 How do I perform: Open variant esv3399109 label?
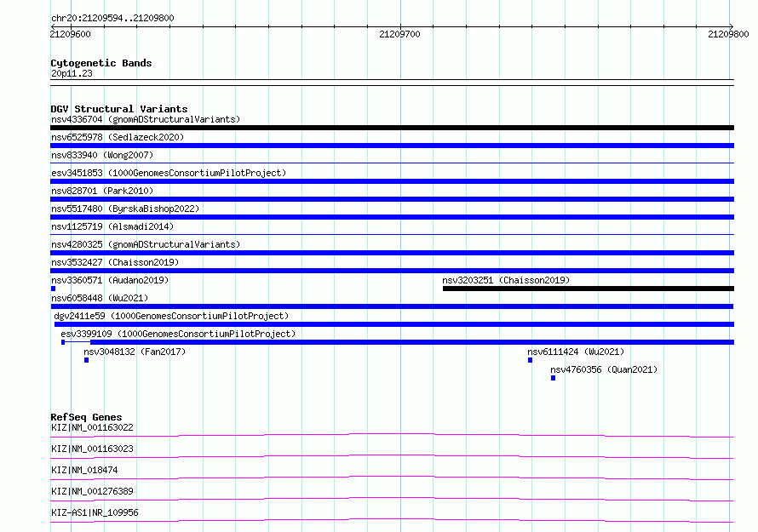pos(178,334)
